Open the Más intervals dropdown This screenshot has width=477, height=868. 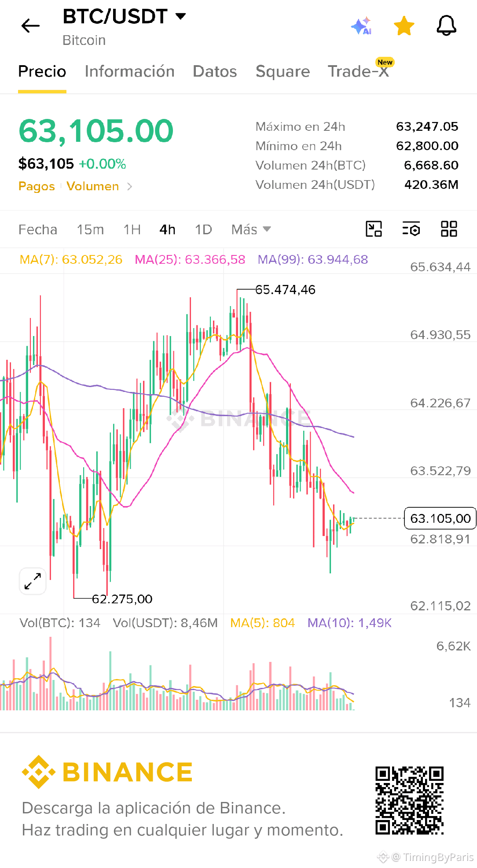click(251, 229)
